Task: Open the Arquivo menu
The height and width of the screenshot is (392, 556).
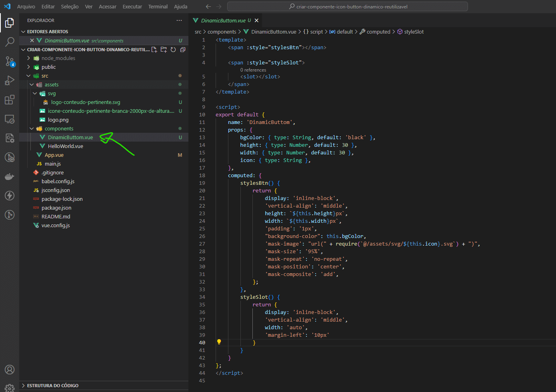Action: click(x=26, y=6)
